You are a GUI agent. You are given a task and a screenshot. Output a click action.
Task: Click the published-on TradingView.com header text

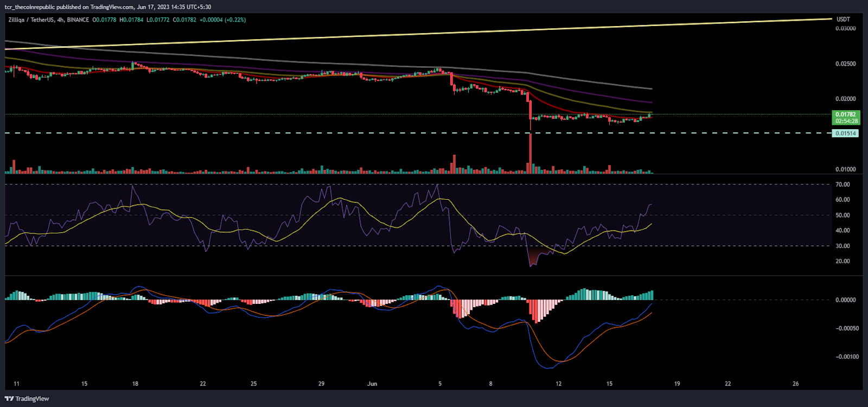[x=107, y=7]
